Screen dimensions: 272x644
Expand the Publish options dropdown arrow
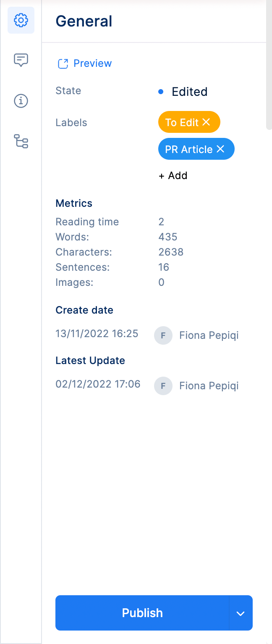click(241, 613)
